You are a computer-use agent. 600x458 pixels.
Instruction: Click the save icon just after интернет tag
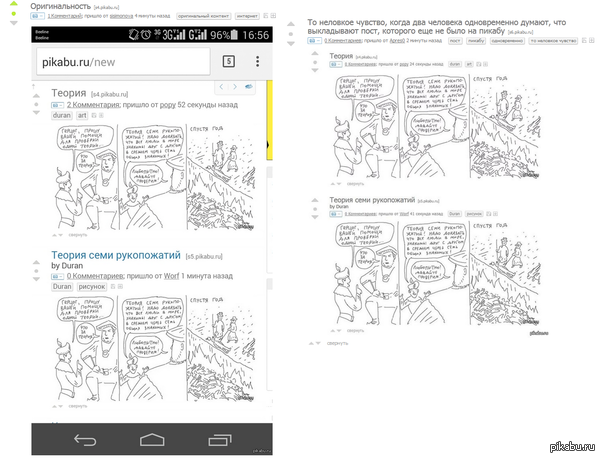click(266, 16)
